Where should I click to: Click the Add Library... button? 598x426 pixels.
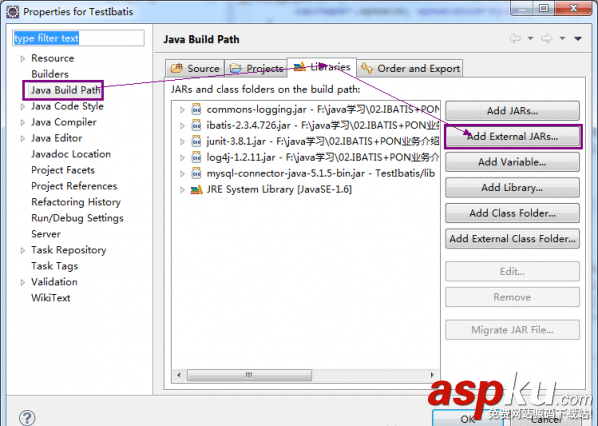[512, 188]
